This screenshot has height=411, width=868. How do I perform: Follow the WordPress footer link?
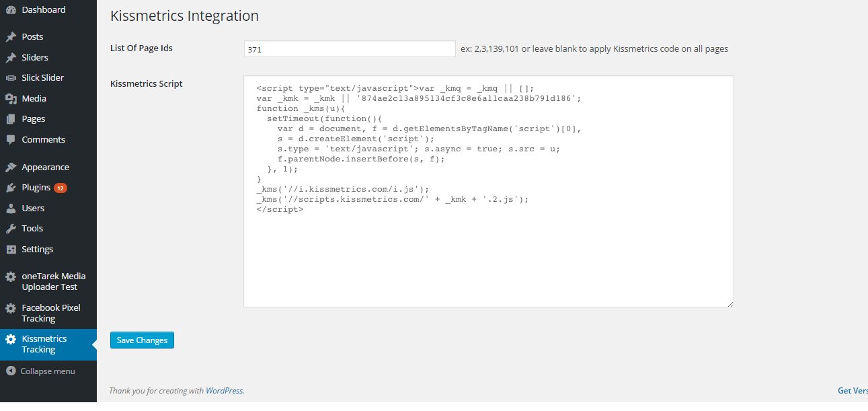[x=225, y=391]
